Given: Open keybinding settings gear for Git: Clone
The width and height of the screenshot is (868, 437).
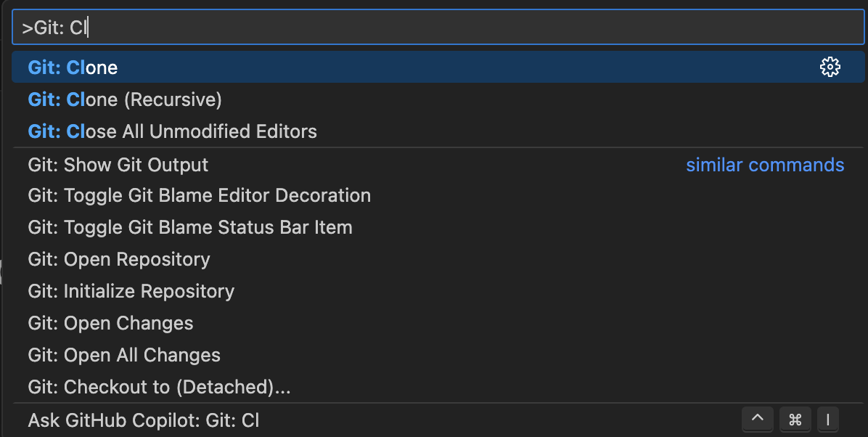Looking at the screenshot, I should (x=830, y=66).
